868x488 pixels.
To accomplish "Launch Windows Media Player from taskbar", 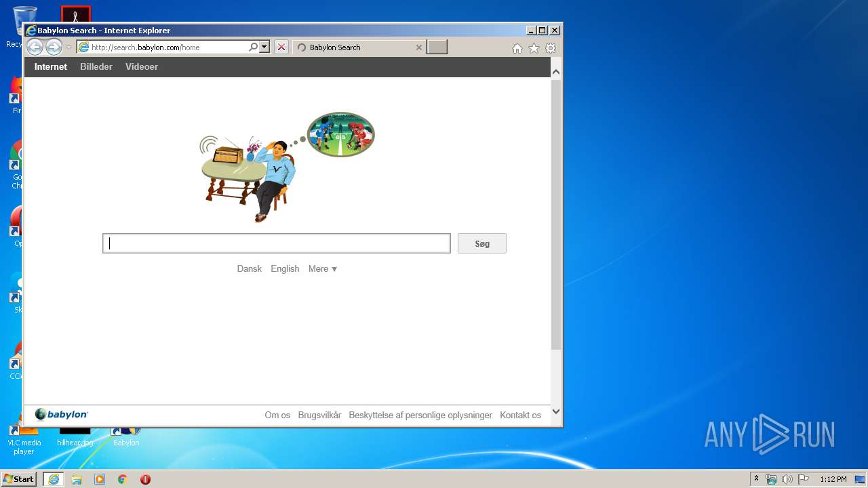I will pos(100,479).
